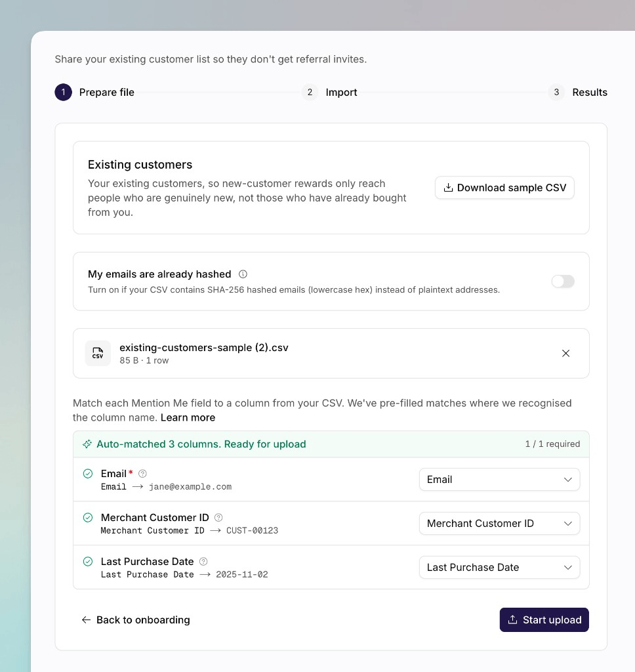The height and width of the screenshot is (672, 635).
Task: Click the 'Existing customers' heading
Action: pos(140,165)
